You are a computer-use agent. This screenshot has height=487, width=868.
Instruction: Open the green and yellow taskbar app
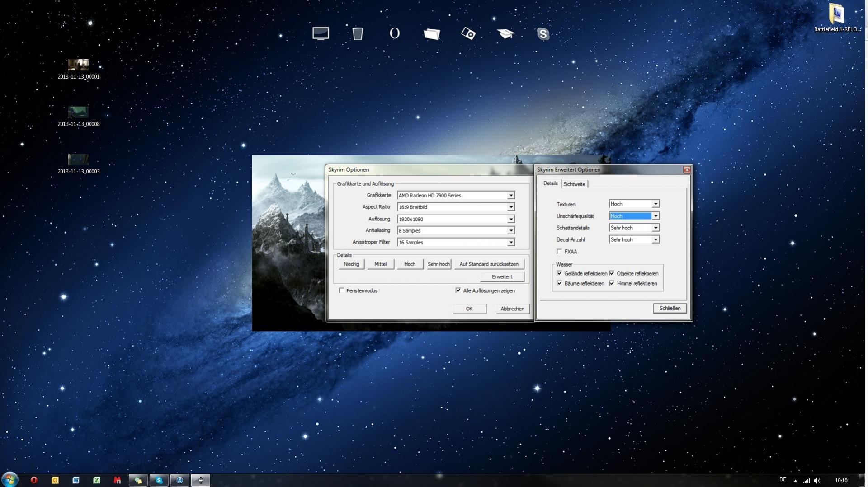[x=138, y=480]
